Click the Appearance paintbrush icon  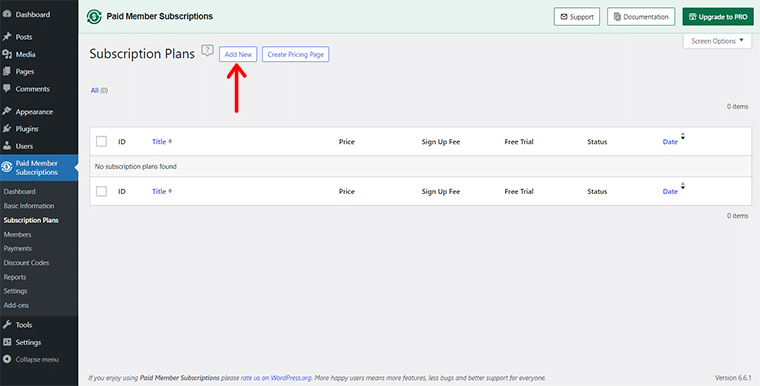(x=7, y=112)
